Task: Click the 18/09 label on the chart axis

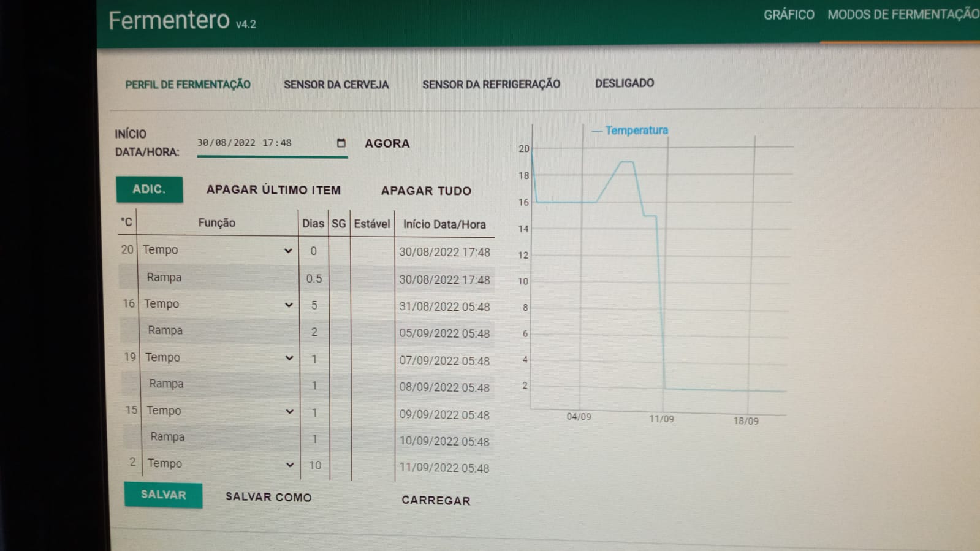Action: (746, 421)
